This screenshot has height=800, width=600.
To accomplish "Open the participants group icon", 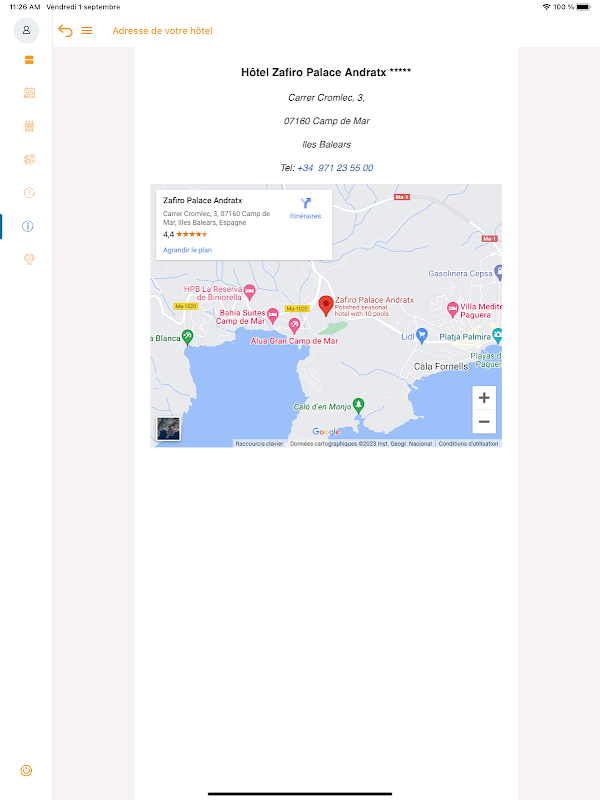I will 29,126.
